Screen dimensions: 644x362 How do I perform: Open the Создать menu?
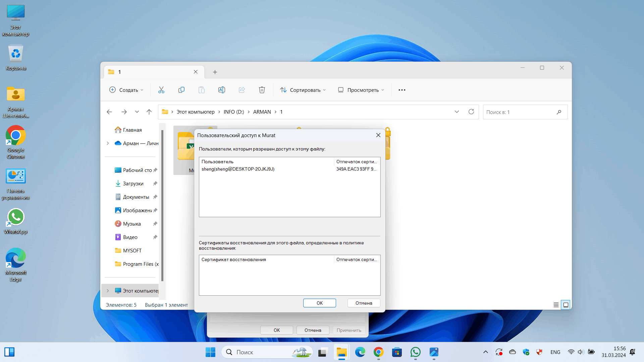tap(126, 90)
